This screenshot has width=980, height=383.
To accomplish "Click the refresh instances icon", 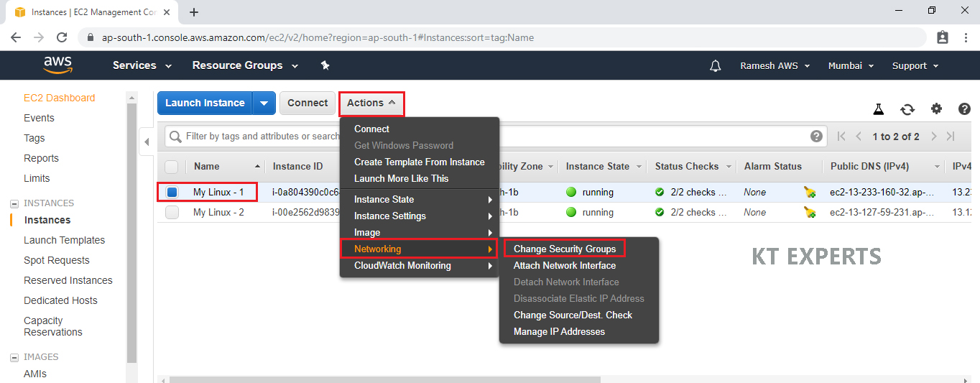I will click(907, 109).
